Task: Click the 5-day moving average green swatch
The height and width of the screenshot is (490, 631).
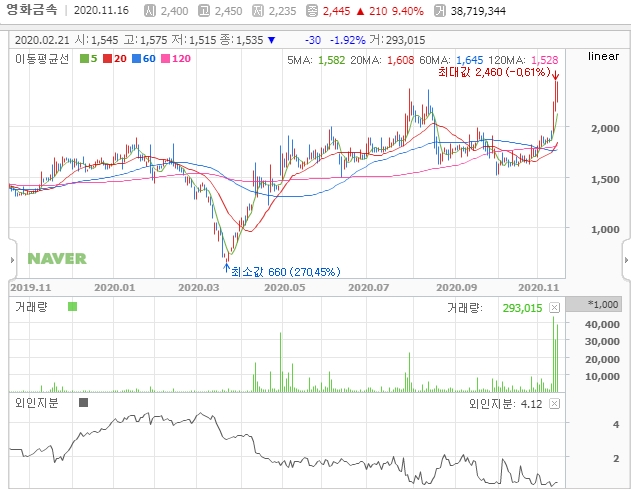Action: pos(84,59)
